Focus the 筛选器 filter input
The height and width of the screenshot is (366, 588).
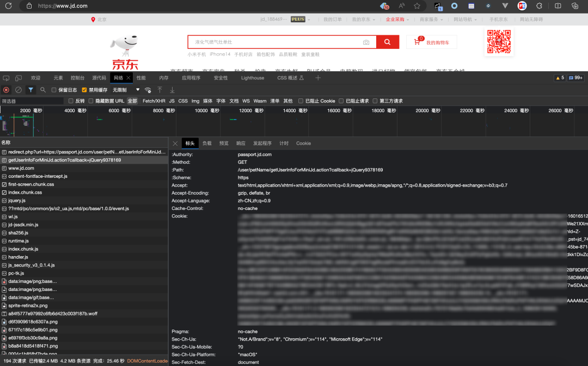[32, 101]
